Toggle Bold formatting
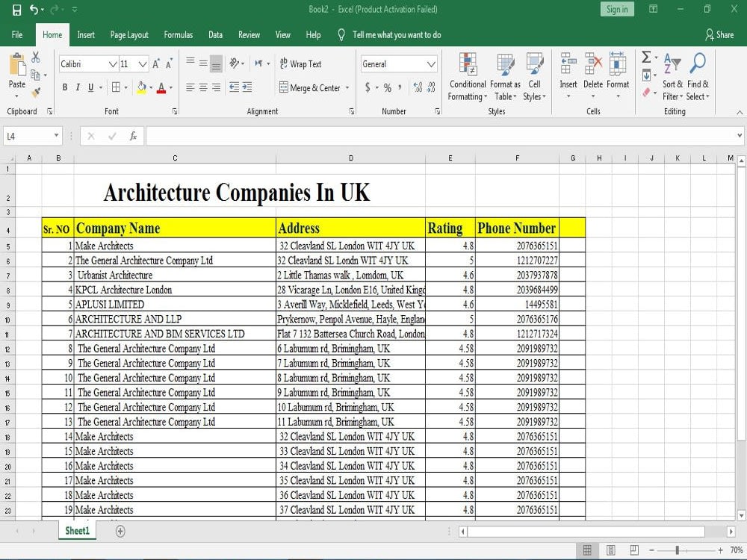 pyautogui.click(x=65, y=87)
